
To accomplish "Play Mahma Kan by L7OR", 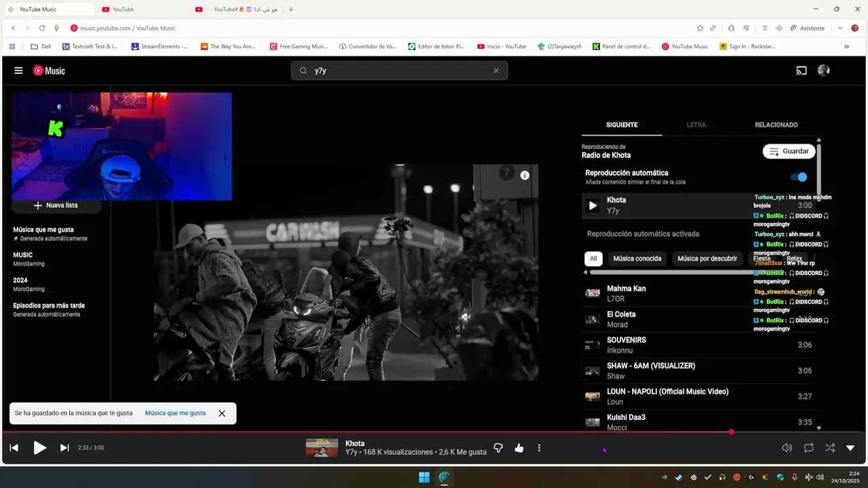I will [698, 293].
